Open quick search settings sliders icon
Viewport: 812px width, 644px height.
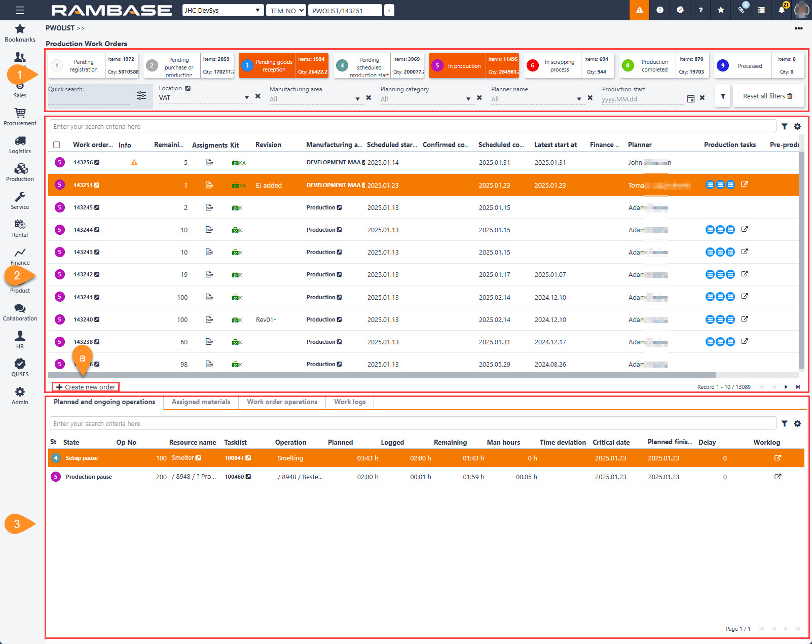point(141,95)
